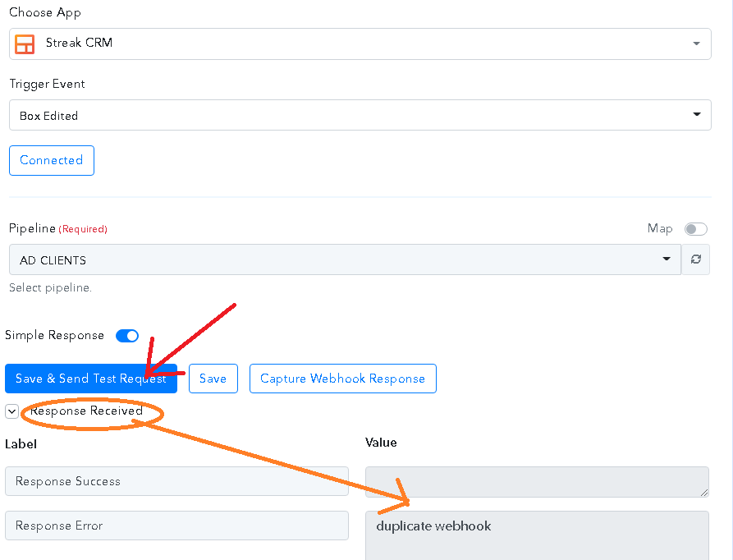Click the Streak CRM text in app selector
Screen dimensions: 733x560
[79, 43]
